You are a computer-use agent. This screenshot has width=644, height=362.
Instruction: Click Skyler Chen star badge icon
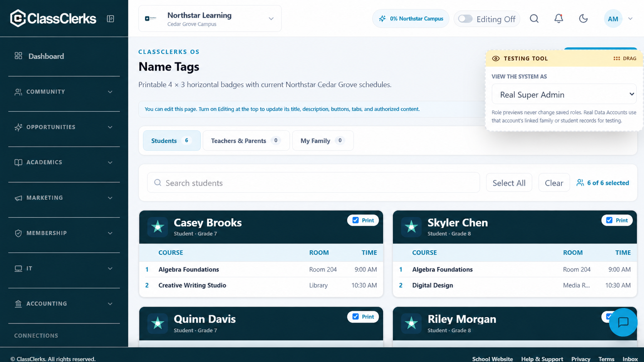pyautogui.click(x=411, y=227)
